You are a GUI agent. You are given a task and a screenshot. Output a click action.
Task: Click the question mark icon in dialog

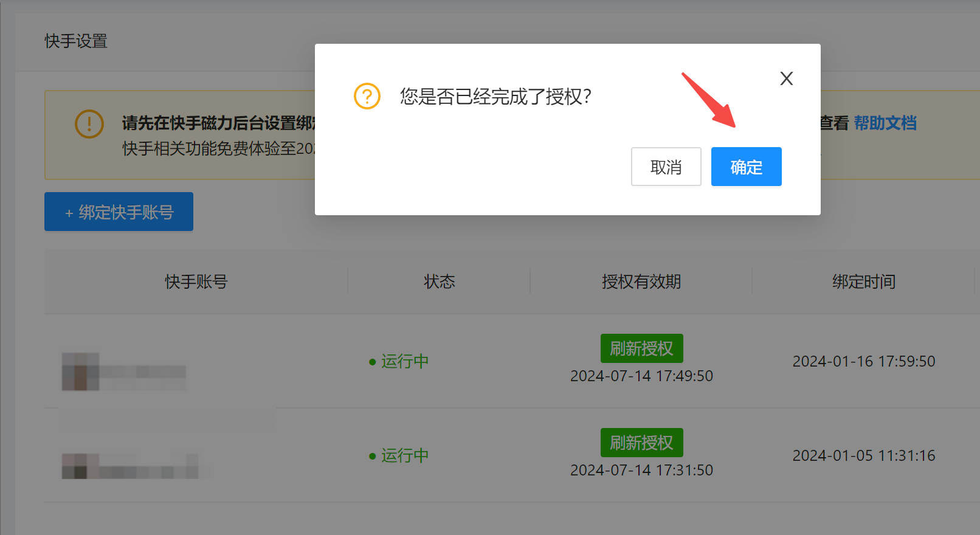coord(367,96)
